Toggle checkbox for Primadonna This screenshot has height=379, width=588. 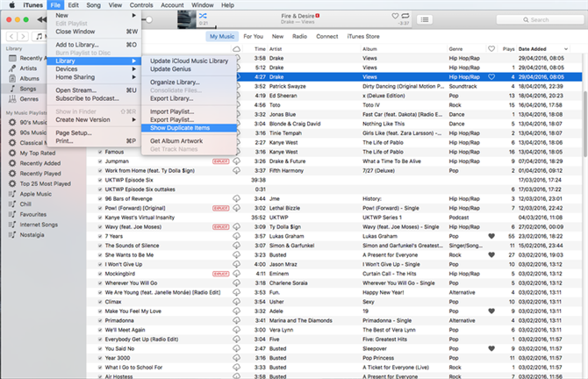tap(100, 320)
